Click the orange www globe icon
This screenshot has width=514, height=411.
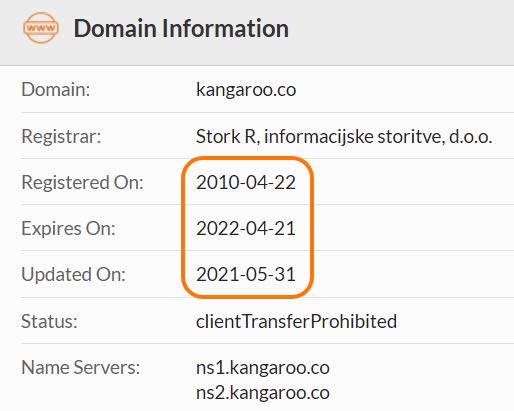tap(41, 28)
